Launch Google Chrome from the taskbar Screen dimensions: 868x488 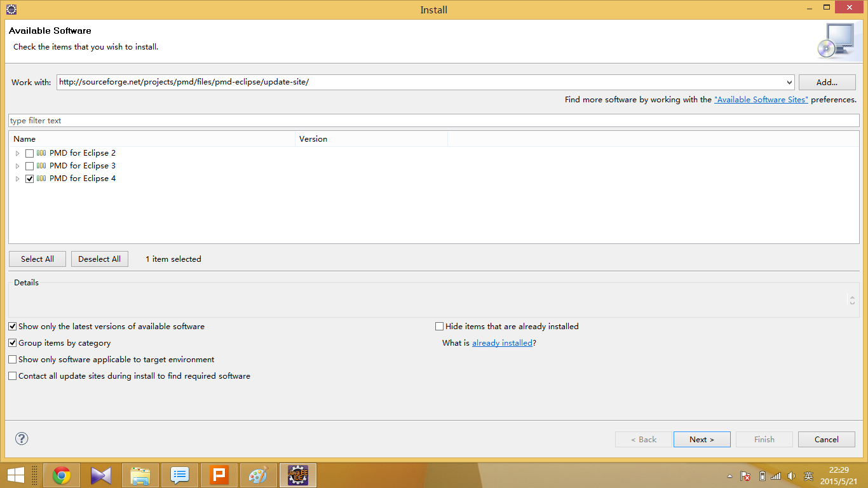(x=62, y=475)
